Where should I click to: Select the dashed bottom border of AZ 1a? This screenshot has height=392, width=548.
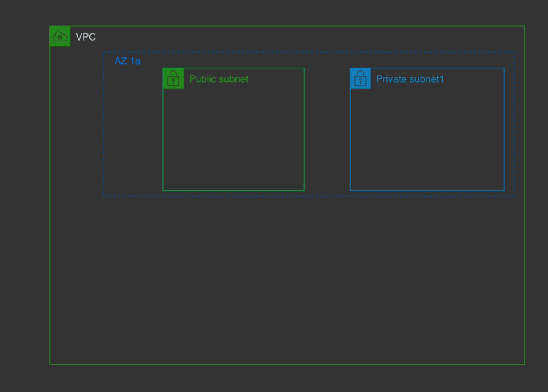(x=308, y=196)
